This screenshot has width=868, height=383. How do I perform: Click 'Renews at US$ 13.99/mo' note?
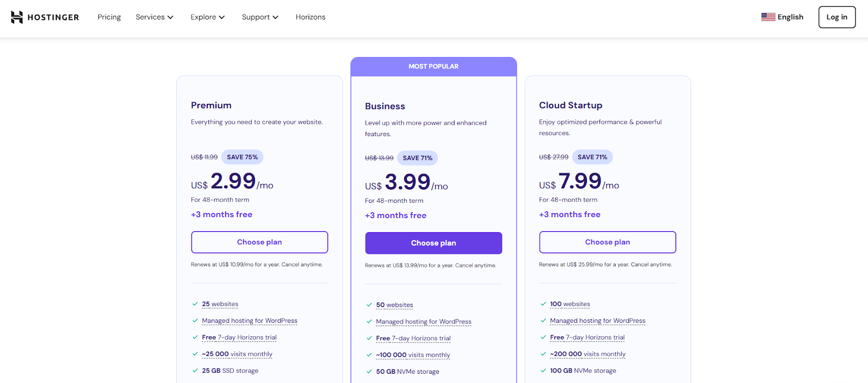431,266
